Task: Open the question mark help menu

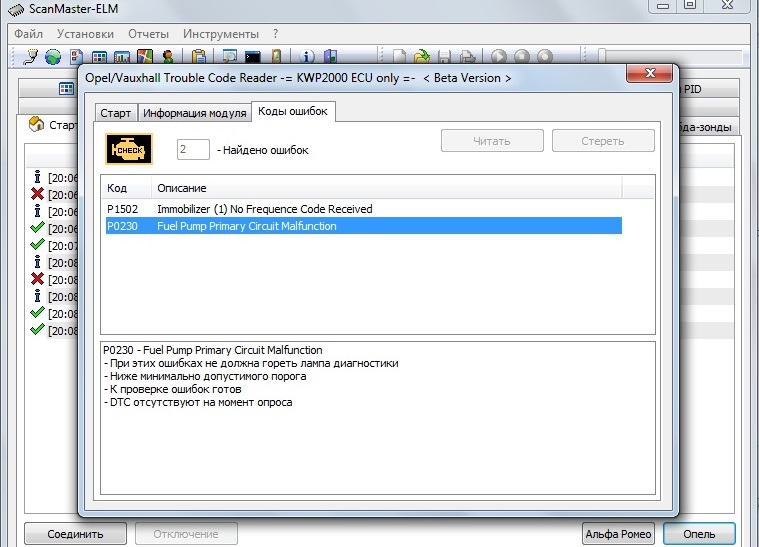Action: pyautogui.click(x=275, y=34)
